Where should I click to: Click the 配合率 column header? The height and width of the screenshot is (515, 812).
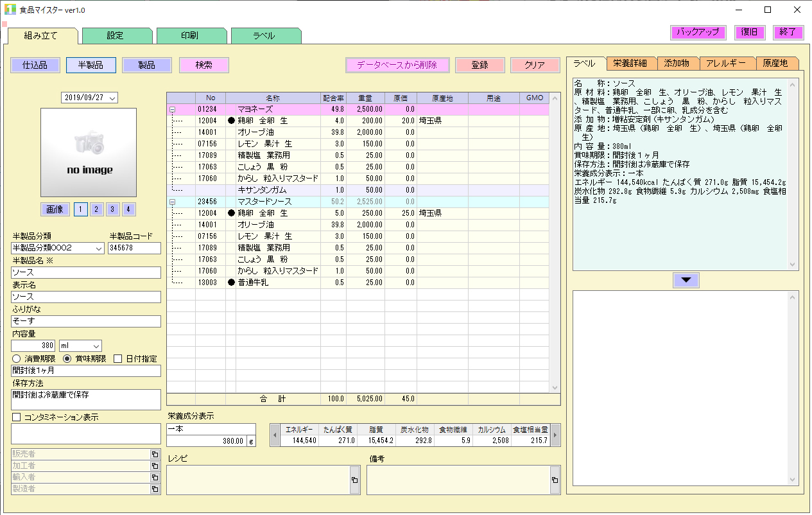(x=333, y=98)
